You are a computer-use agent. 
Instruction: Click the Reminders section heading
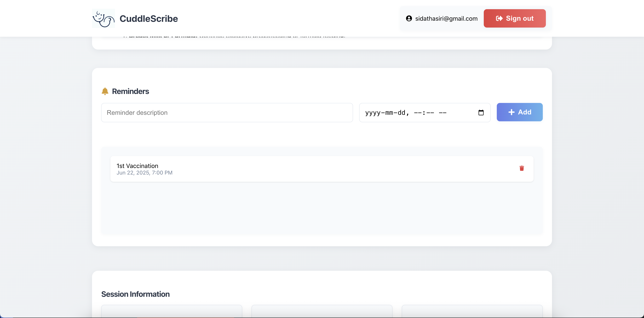coord(130,91)
